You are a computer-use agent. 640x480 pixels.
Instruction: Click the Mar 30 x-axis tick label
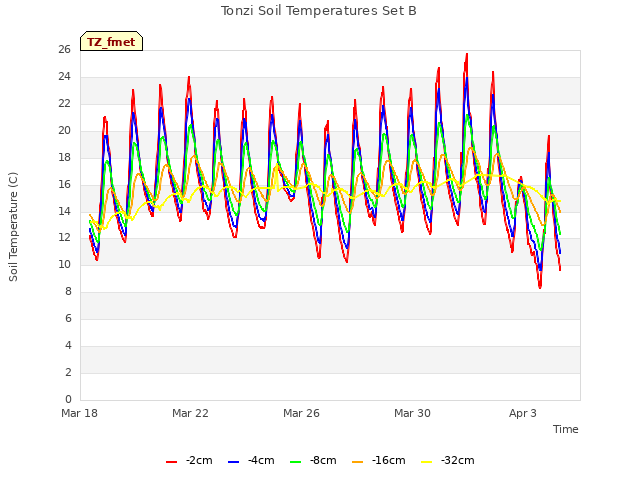point(412,413)
